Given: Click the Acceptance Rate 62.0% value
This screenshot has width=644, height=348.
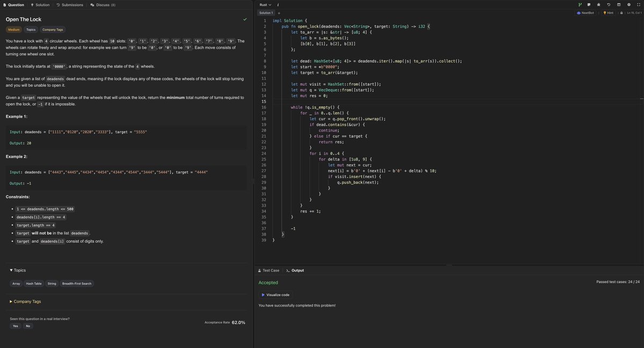Looking at the screenshot, I should pyautogui.click(x=238, y=323).
